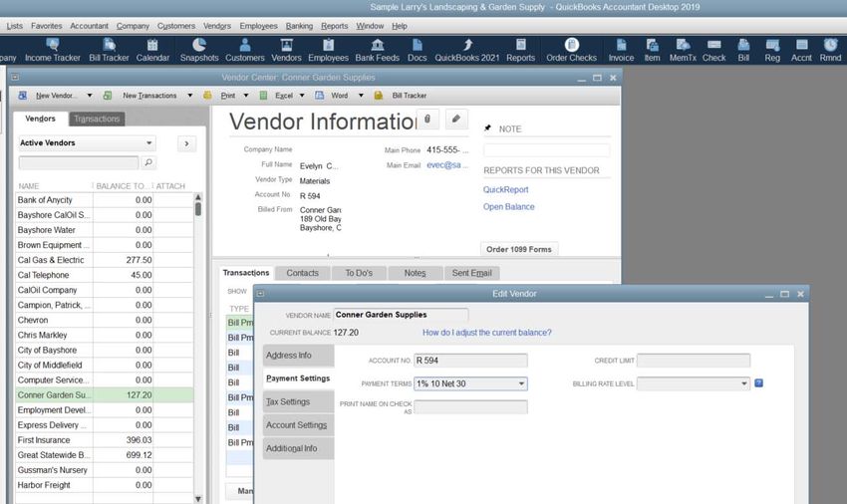Open Additional Info in Edit Vendor
This screenshot has height=504, width=847.
[299, 448]
